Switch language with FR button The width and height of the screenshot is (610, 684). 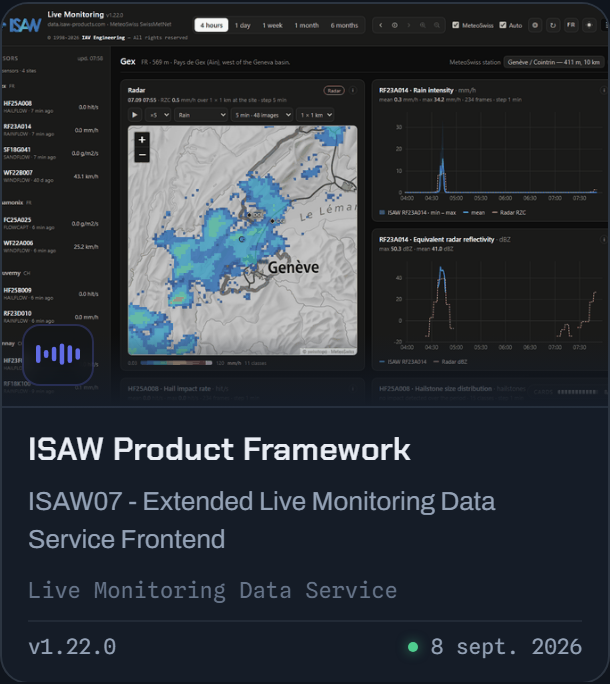coord(571,25)
